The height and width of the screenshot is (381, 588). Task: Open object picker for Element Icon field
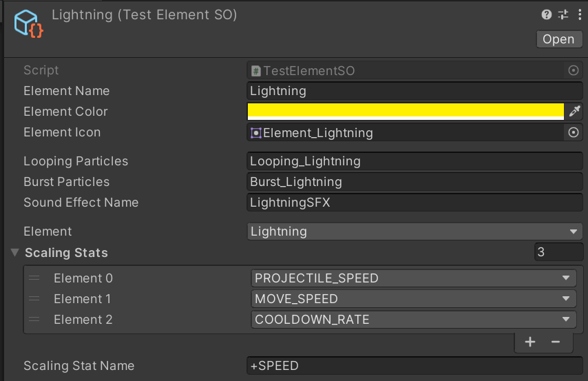[x=574, y=132]
